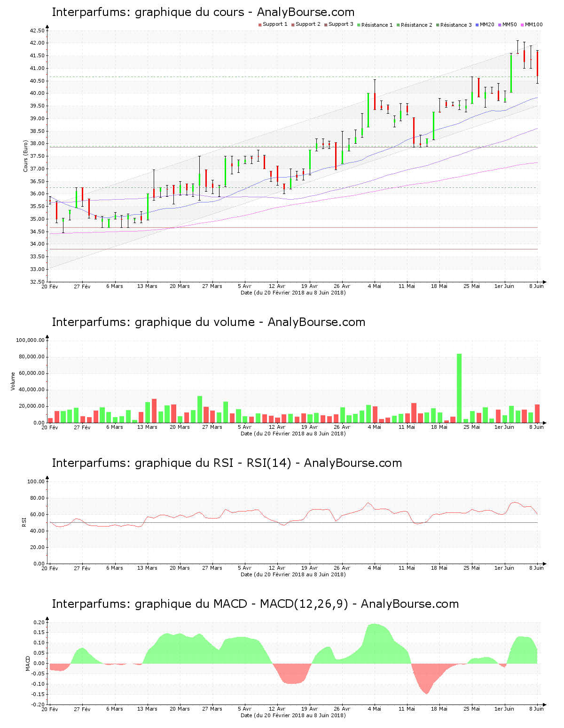Select the Résistance 1 legend entry
564x728 pixels.
[375, 25]
